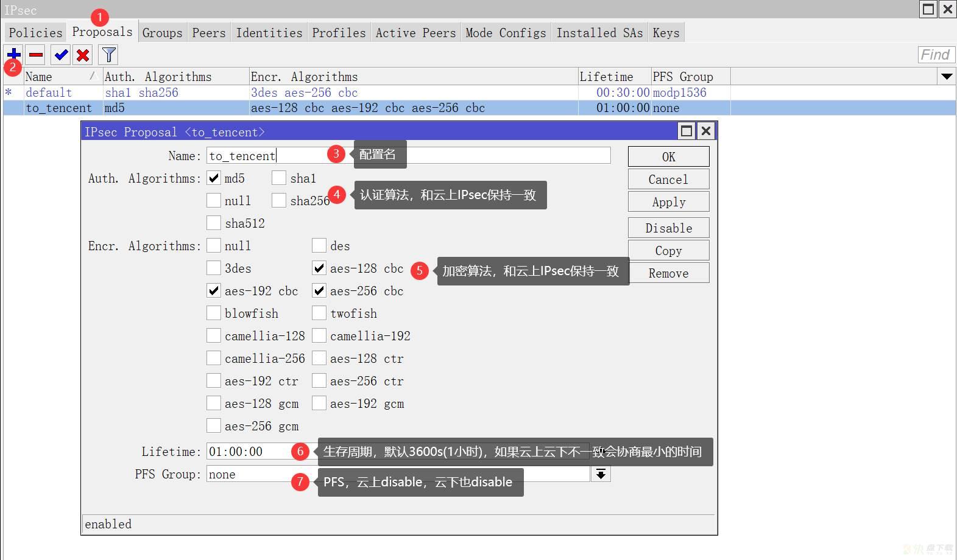This screenshot has height=560, width=957.
Task: Sort by PFS Group column header
Action: click(x=691, y=77)
